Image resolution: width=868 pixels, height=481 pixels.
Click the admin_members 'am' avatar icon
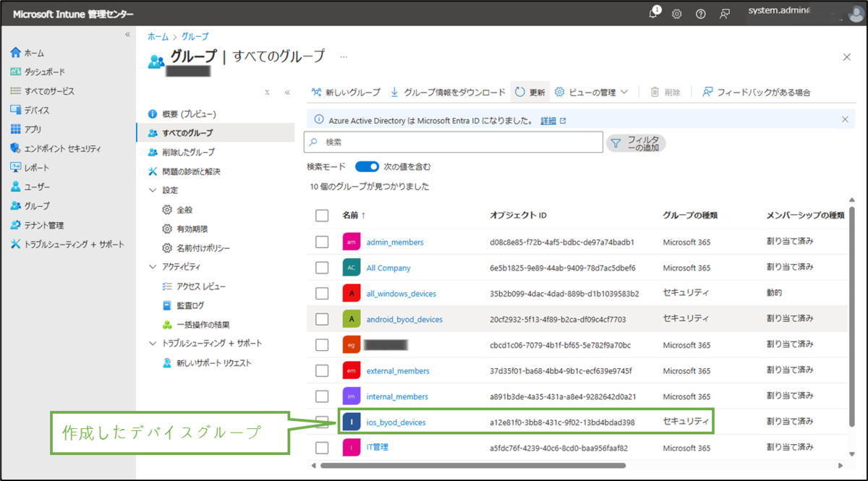[x=352, y=242]
